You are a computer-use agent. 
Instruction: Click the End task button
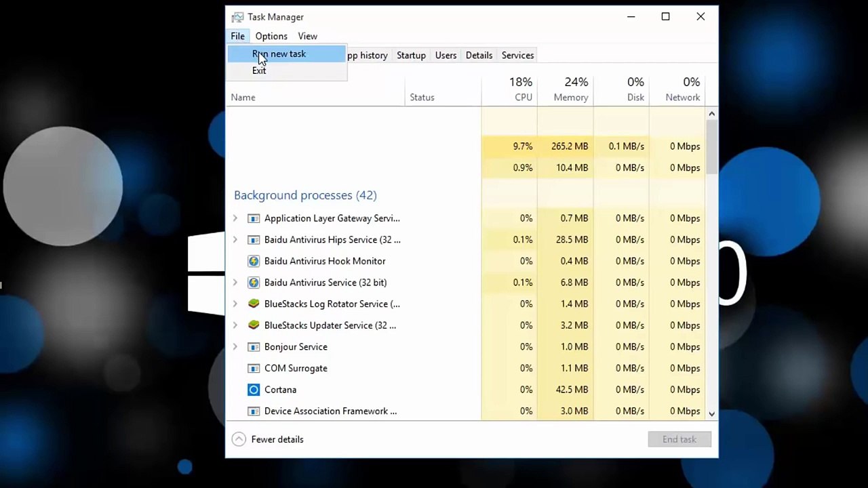pyautogui.click(x=679, y=439)
